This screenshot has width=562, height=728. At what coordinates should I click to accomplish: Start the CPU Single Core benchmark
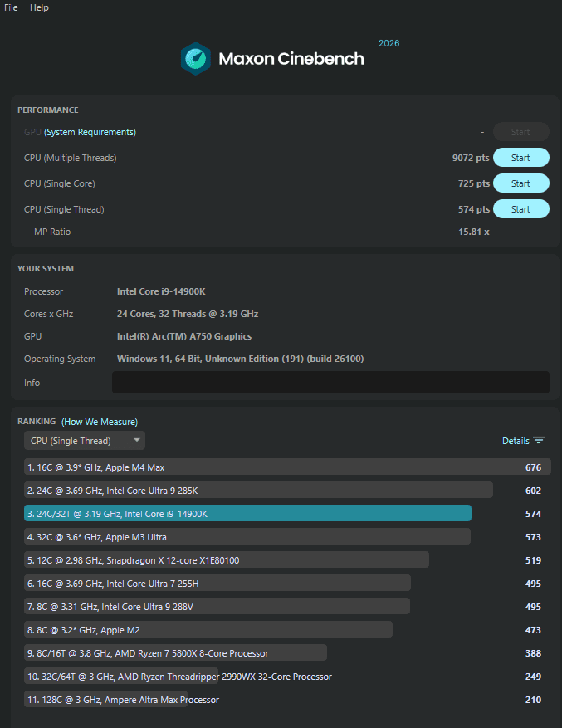[520, 183]
